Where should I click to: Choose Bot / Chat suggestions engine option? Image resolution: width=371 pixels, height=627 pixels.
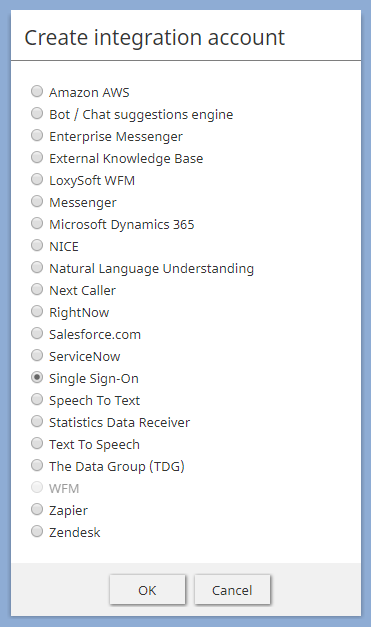(x=37, y=114)
